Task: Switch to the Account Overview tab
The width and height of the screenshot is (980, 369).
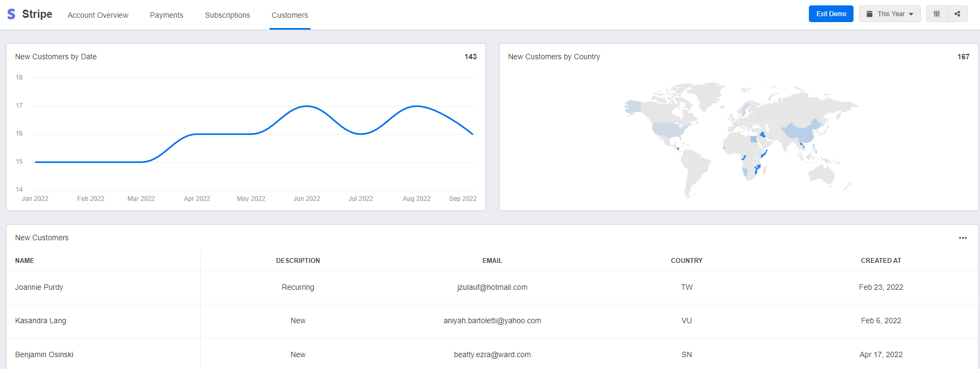Action: click(x=98, y=15)
